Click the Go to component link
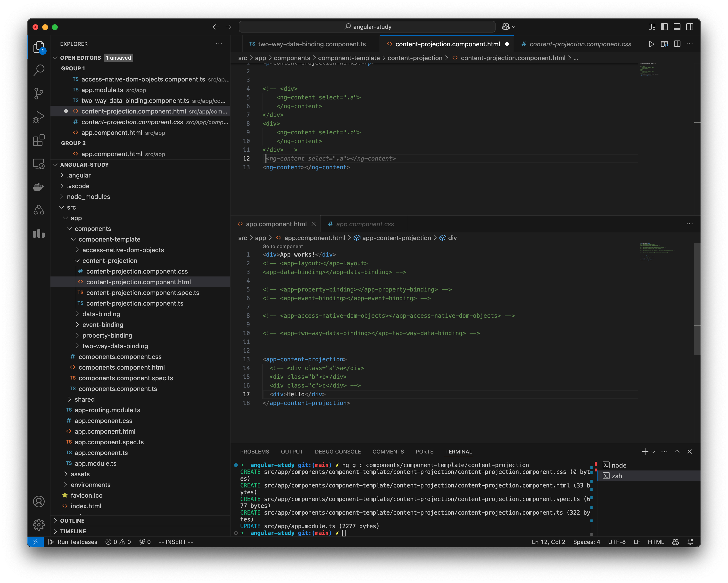The width and height of the screenshot is (728, 583). coord(283,246)
